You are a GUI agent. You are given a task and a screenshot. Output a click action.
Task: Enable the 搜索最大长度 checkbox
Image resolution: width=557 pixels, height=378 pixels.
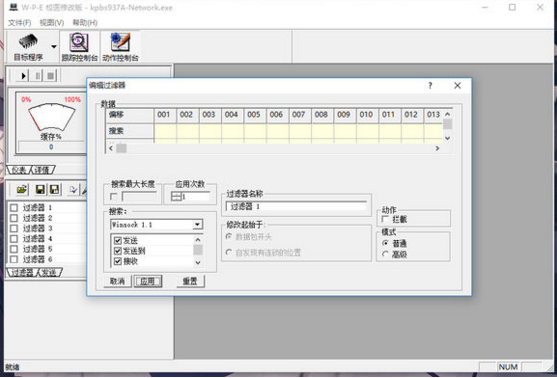pyautogui.click(x=114, y=196)
